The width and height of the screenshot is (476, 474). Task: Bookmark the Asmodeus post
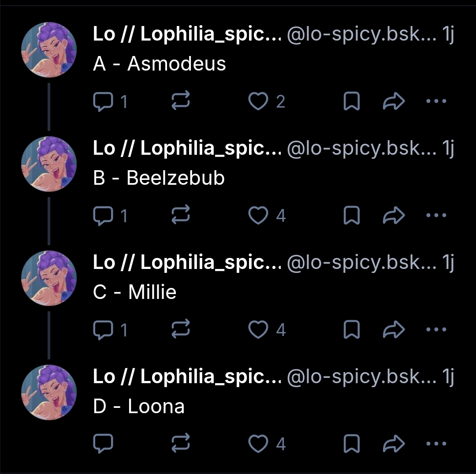[351, 102]
